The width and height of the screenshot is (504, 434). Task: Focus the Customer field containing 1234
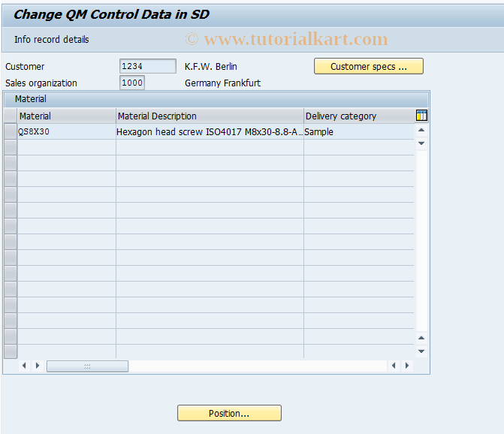pyautogui.click(x=147, y=66)
